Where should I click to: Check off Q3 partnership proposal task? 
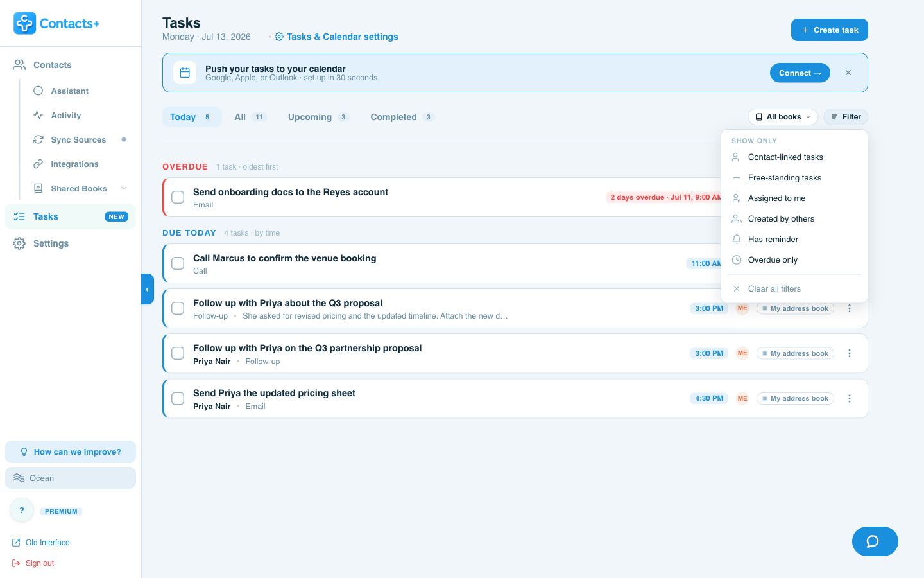[x=178, y=353]
